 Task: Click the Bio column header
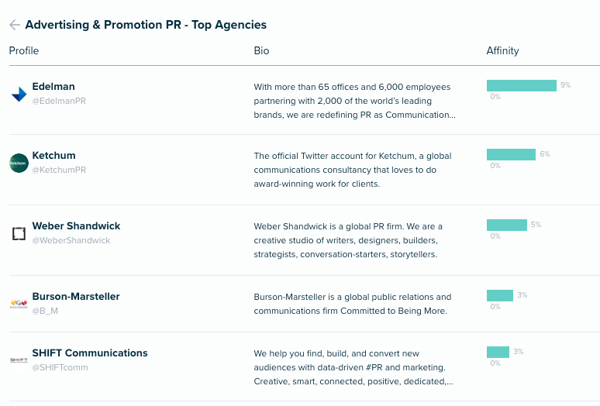pyautogui.click(x=261, y=51)
